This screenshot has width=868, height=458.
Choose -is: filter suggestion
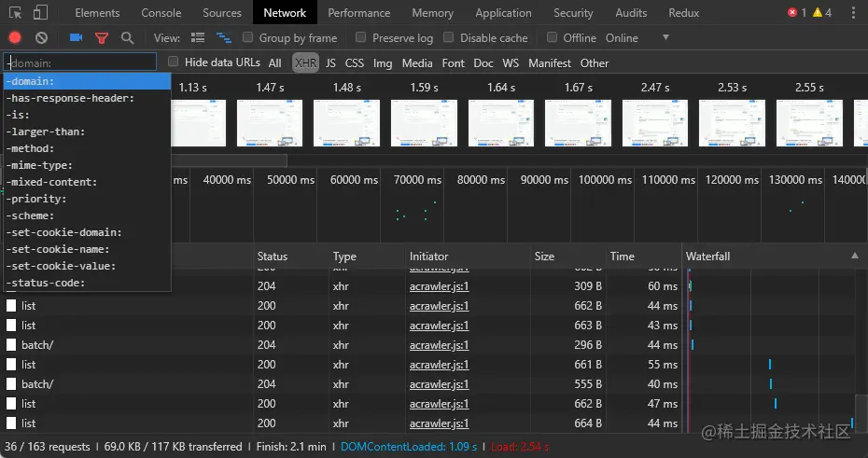[x=87, y=115]
